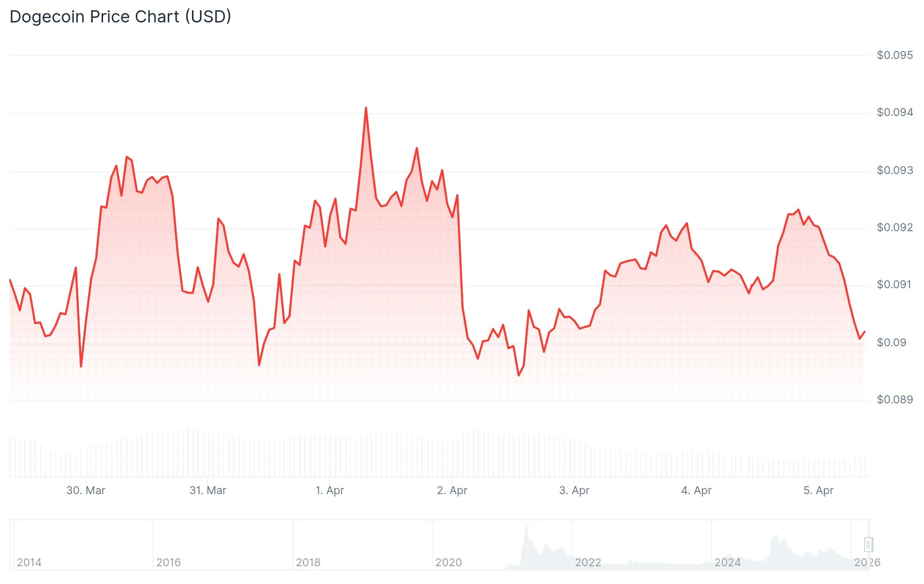Click the 2. Apr date label
The width and height of the screenshot is (924, 584).
point(452,490)
